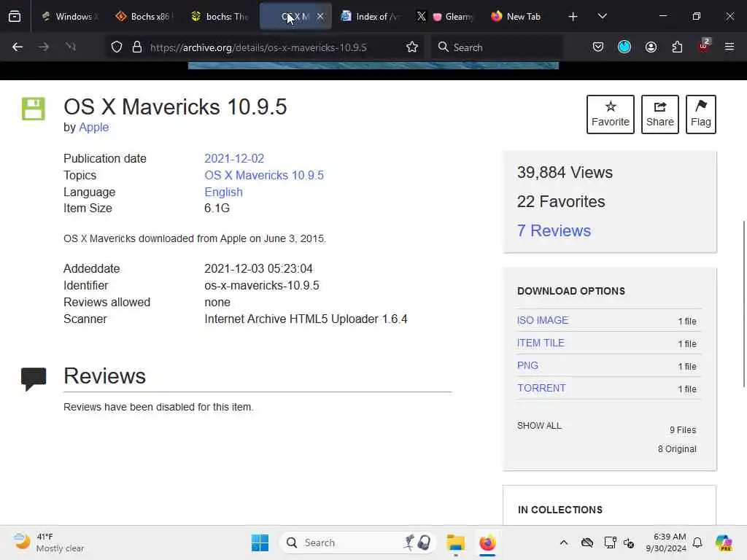The width and height of the screenshot is (747, 560).
Task: Share this item with the Share button
Action: 659,114
